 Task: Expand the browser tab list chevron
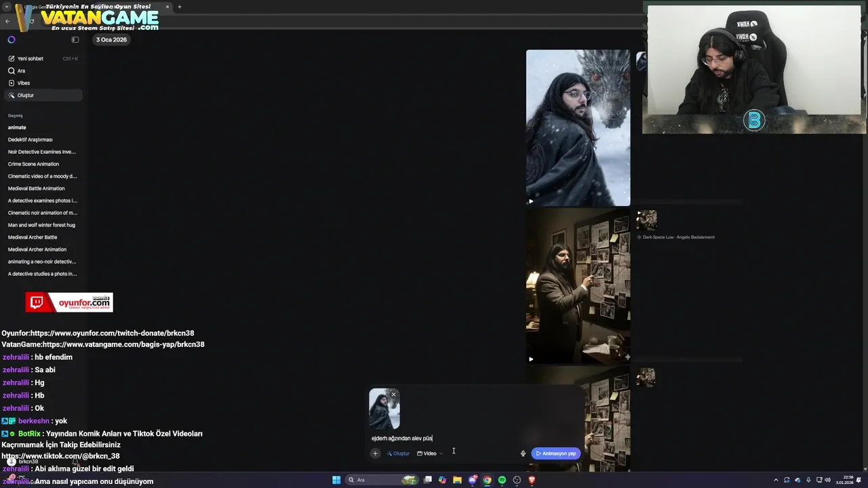(6, 7)
